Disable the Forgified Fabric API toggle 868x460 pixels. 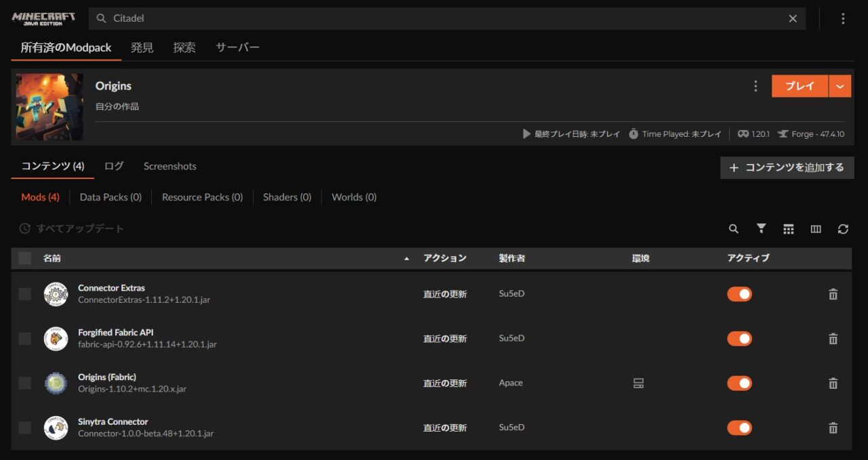tap(739, 339)
